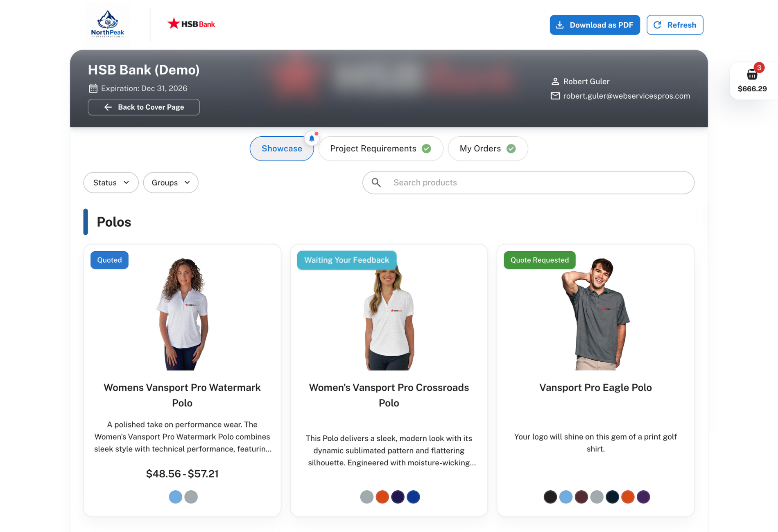This screenshot has height=532, width=778.
Task: Choose the orange swatch on Crossroads Polo
Action: [382, 497]
